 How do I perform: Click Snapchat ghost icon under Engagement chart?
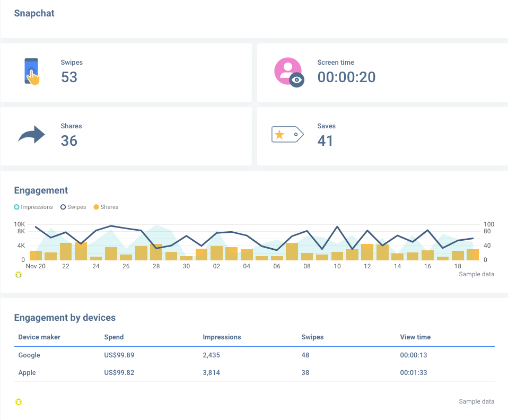(x=19, y=275)
